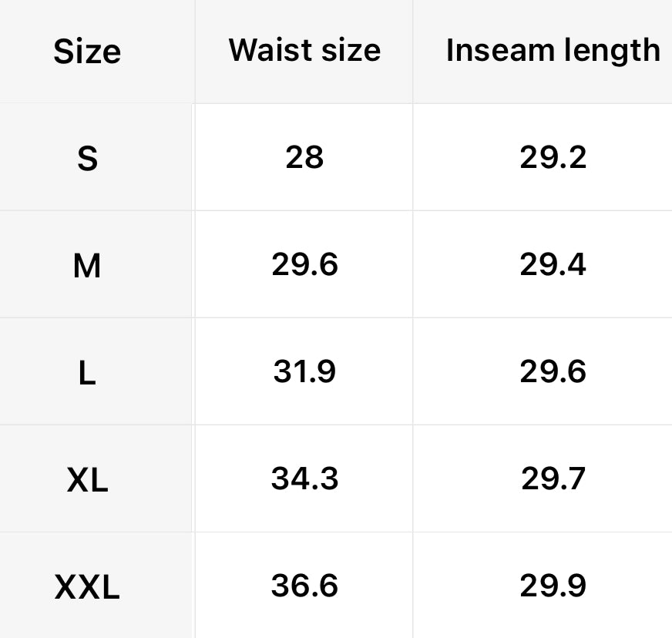Select the L size label
672x638 pixels.
87,374
